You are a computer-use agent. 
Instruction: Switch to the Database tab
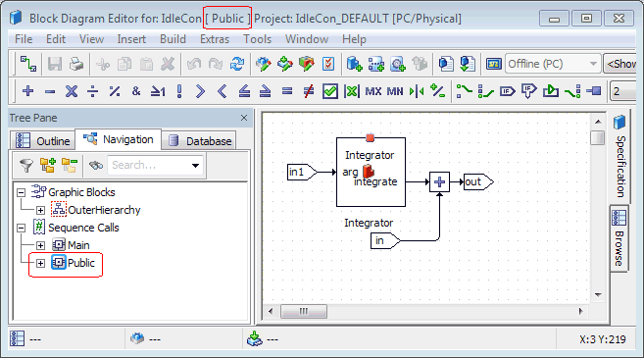(199, 141)
